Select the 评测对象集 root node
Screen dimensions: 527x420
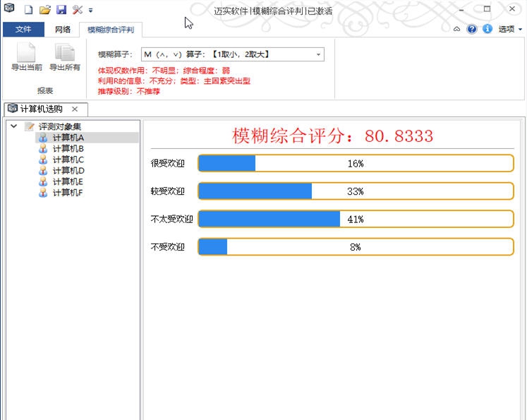tap(59, 127)
